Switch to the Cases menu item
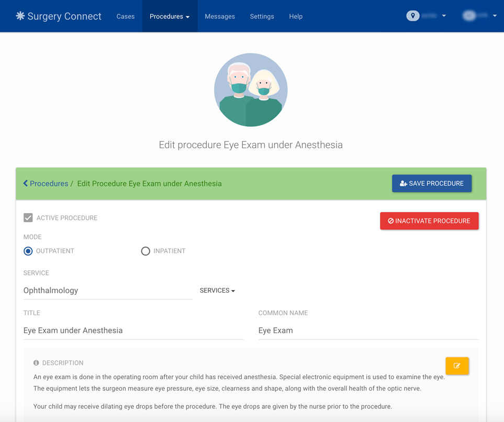504x422 pixels. (x=126, y=16)
